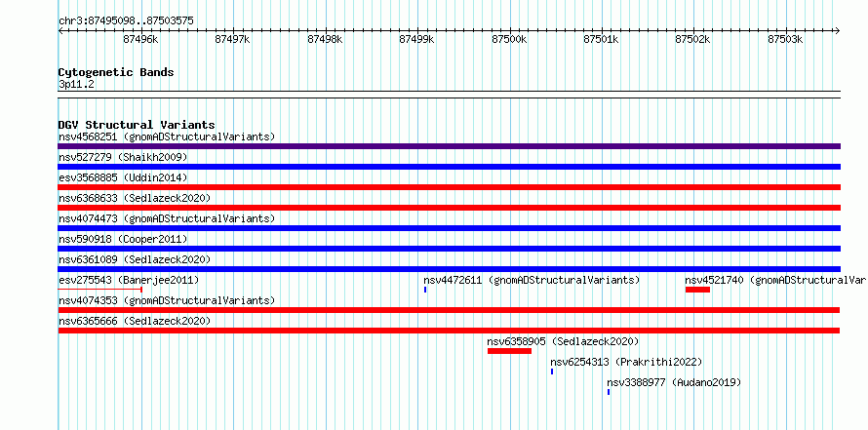Screen dimensions: 868x430
Task: Open nsv6254313 (Prakrithi2022) variant label
Action: click(x=626, y=362)
